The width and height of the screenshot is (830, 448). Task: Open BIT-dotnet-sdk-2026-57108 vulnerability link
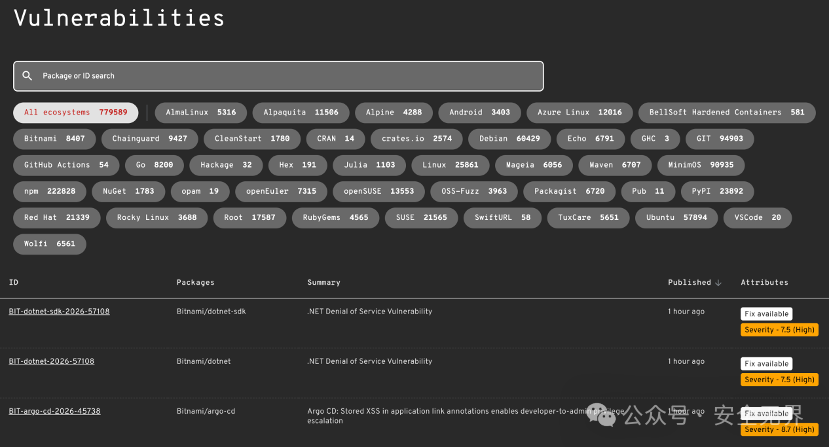point(59,311)
